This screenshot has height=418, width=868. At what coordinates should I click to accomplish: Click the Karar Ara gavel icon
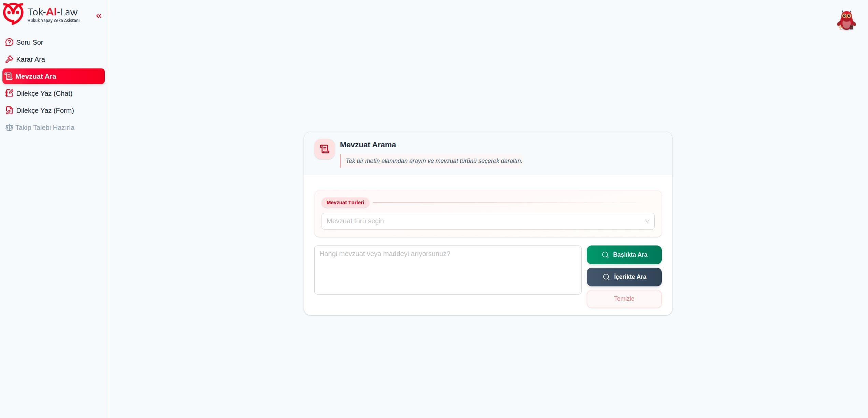coord(9,59)
